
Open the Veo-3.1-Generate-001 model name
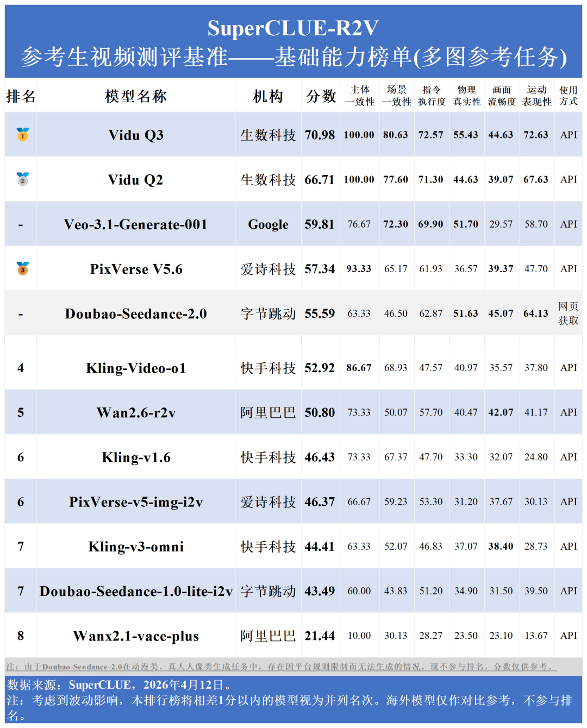136,224
